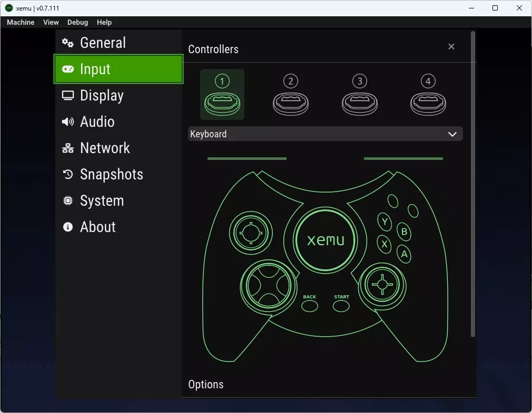
Task: Click the Controllers section heading
Action: (x=213, y=49)
